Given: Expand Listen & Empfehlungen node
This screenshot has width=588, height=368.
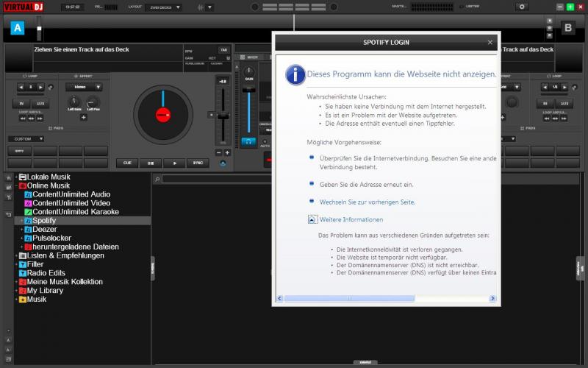Looking at the screenshot, I should (x=16, y=255).
